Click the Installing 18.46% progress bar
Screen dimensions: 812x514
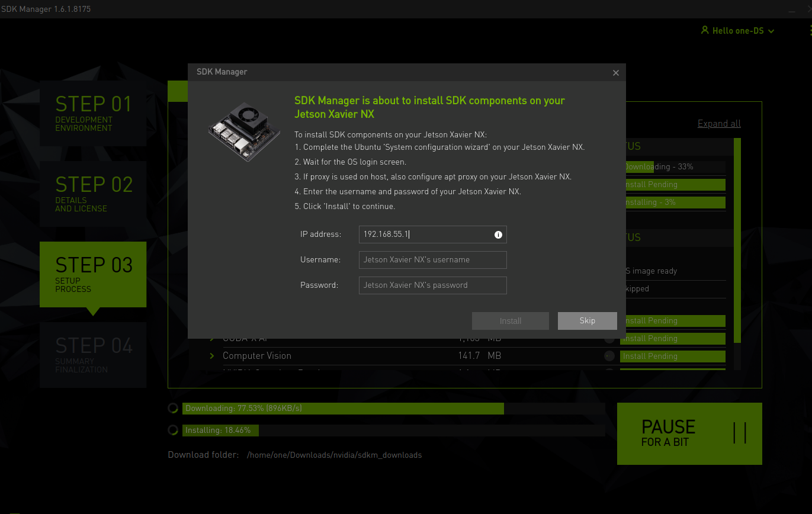tap(394, 431)
